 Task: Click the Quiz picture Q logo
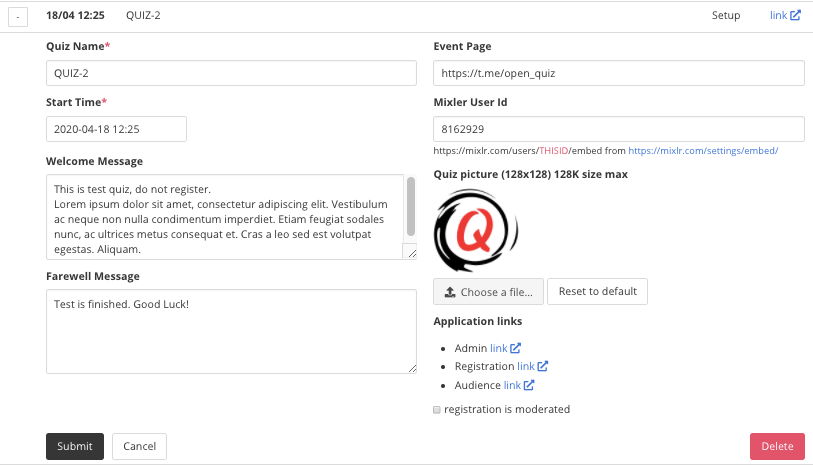tap(475, 230)
